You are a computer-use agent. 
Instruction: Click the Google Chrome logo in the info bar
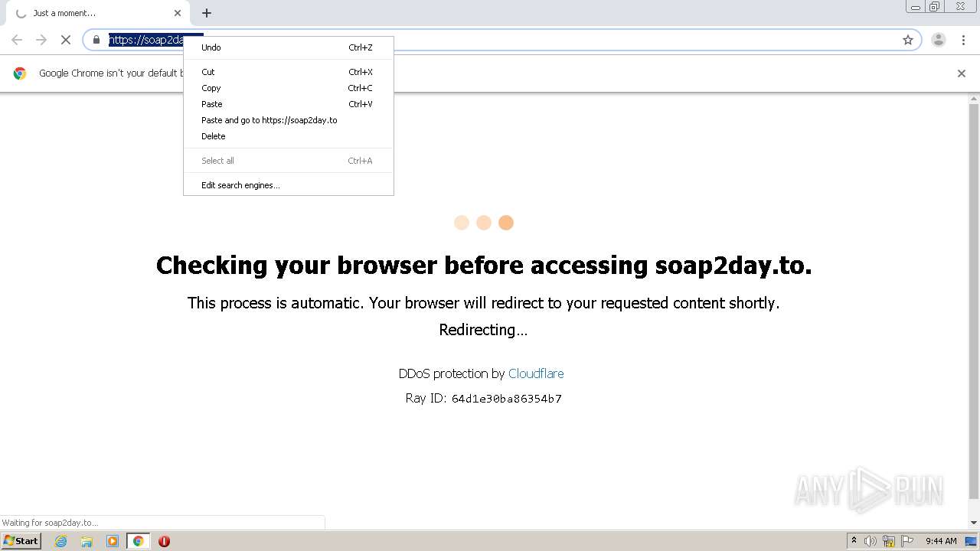[x=20, y=73]
